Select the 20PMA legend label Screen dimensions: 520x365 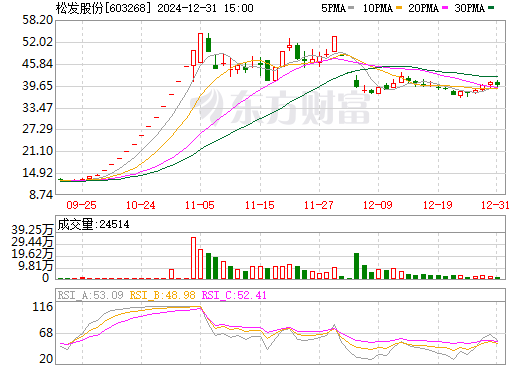(x=423, y=8)
